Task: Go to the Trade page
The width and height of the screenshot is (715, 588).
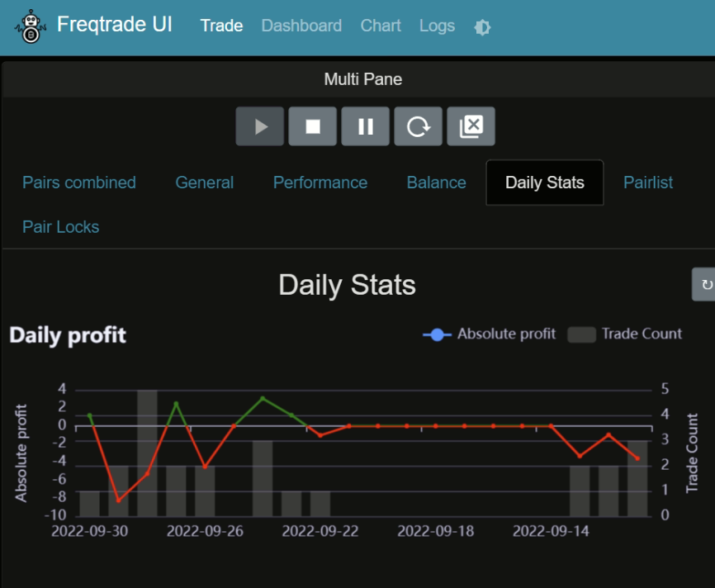Action: click(221, 26)
